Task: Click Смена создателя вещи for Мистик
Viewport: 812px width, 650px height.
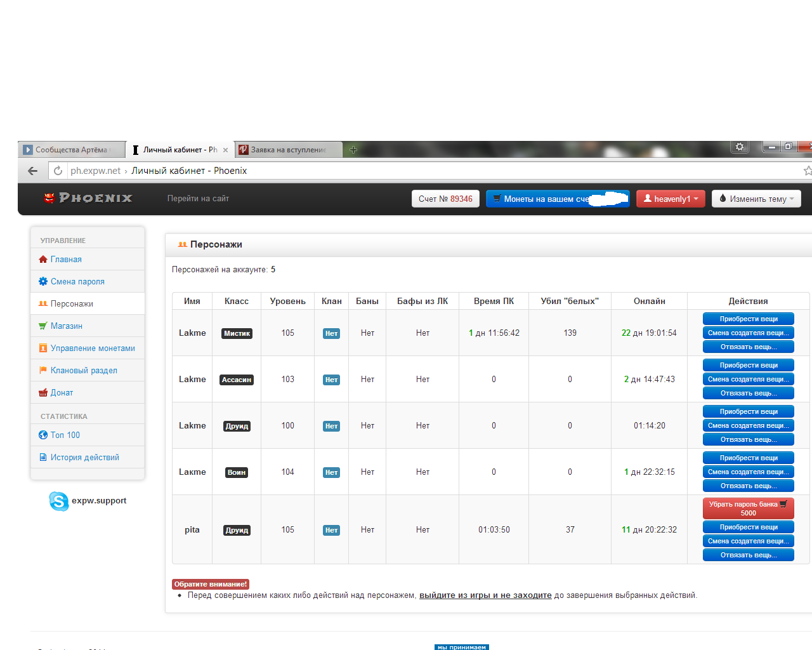Action: coord(749,333)
